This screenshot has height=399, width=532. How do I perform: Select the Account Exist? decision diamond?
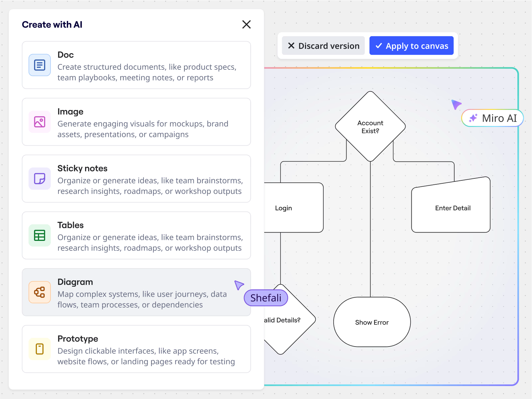[370, 127]
